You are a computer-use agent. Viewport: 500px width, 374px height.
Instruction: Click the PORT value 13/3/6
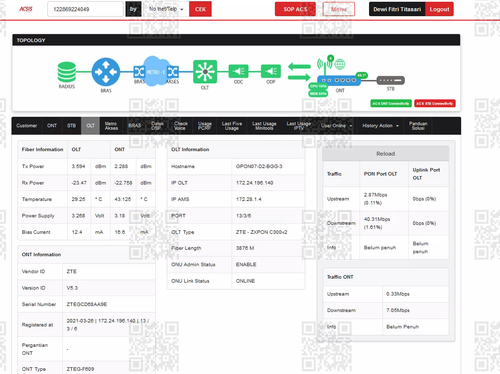[243, 216]
